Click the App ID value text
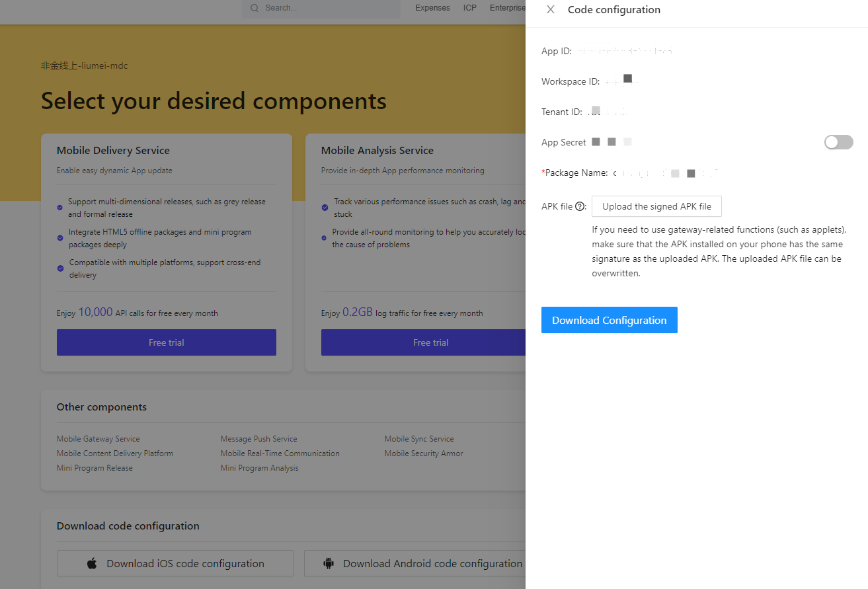The width and height of the screenshot is (868, 589). click(x=624, y=51)
